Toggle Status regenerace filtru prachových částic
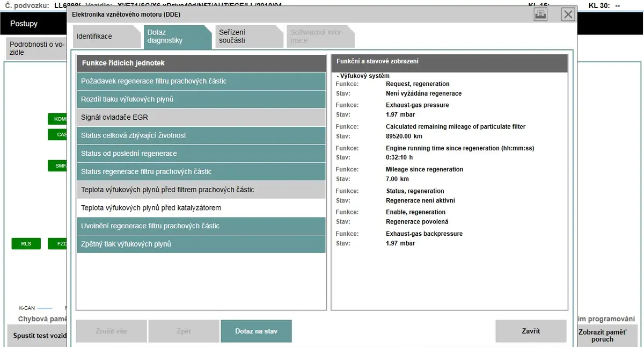Viewport: 644px width, 347px height. 201,172
